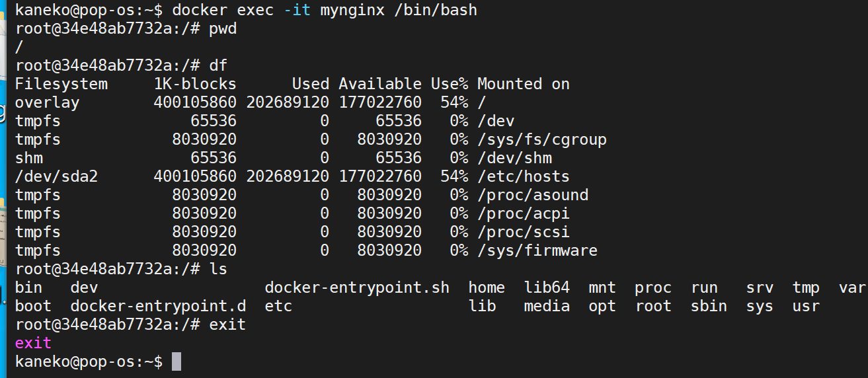Click docker-entrypoint.sh in the ls output
The height and width of the screenshot is (378, 868).
tap(357, 288)
